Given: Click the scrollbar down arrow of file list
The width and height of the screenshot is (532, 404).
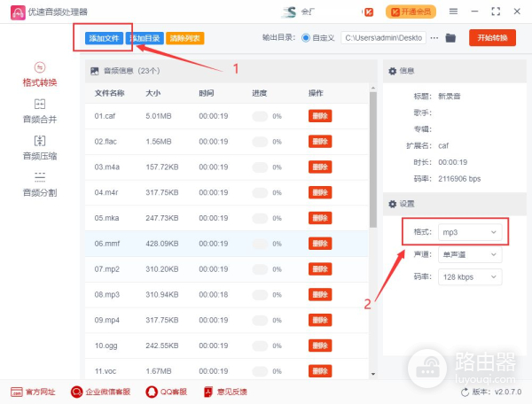Looking at the screenshot, I should click(x=373, y=374).
